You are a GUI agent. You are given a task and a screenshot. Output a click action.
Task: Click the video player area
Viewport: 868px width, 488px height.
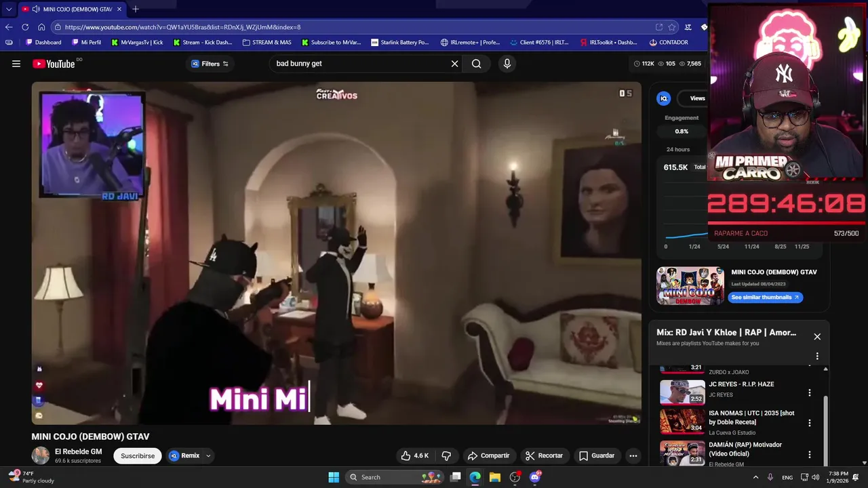tap(336, 253)
